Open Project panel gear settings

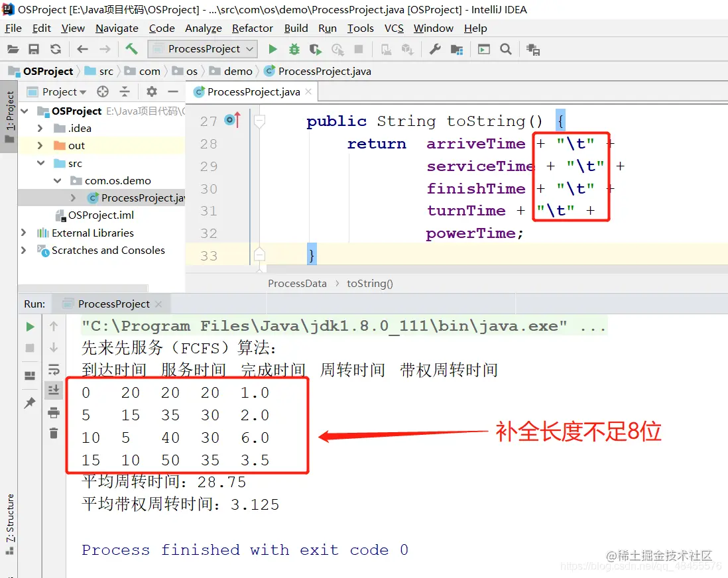152,91
